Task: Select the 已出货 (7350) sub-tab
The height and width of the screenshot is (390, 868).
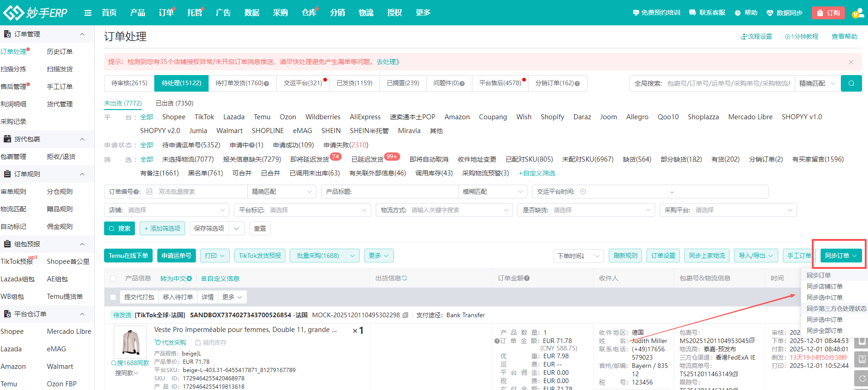Action: tap(175, 103)
